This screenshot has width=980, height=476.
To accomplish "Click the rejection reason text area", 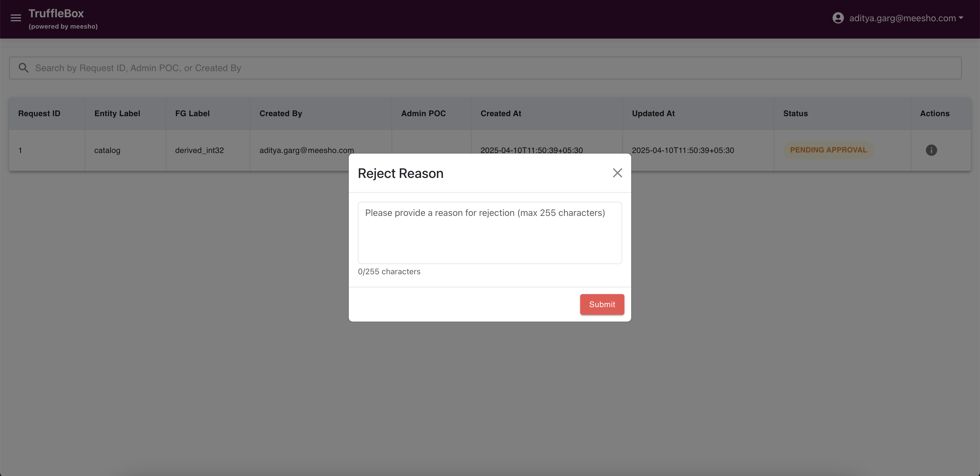I will 490,233.
